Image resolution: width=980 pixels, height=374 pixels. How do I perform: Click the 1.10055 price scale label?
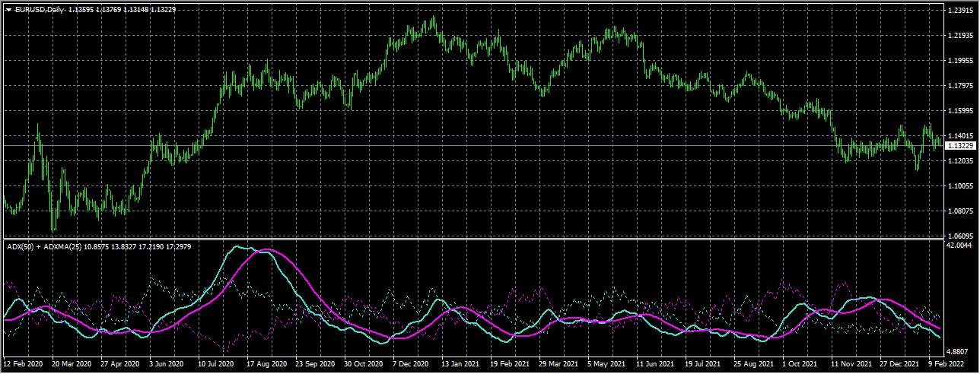point(959,186)
